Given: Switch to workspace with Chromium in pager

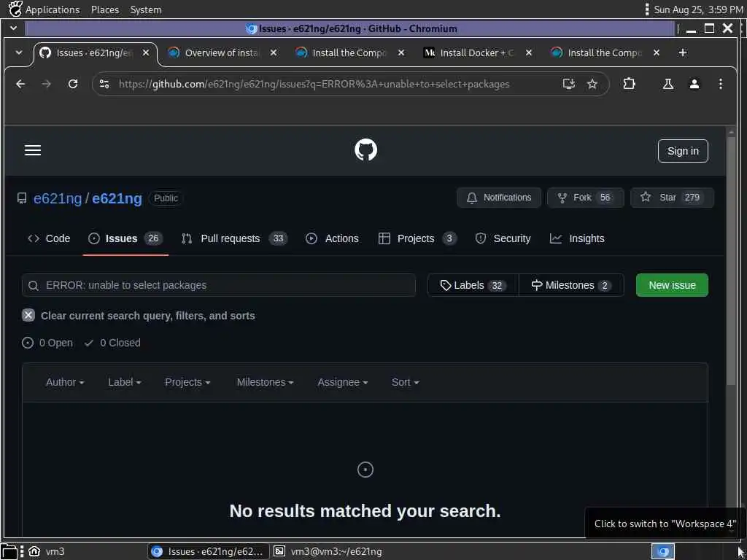Looking at the screenshot, I should click(x=662, y=551).
